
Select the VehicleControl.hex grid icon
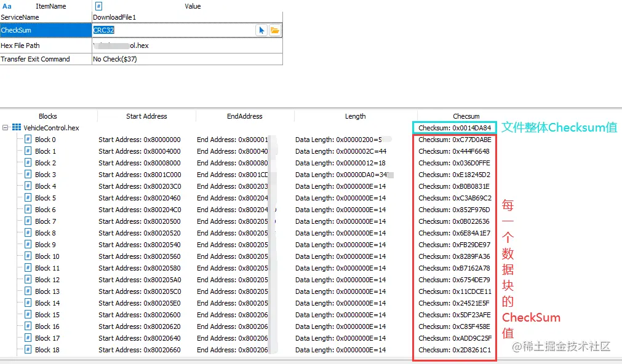click(x=16, y=127)
